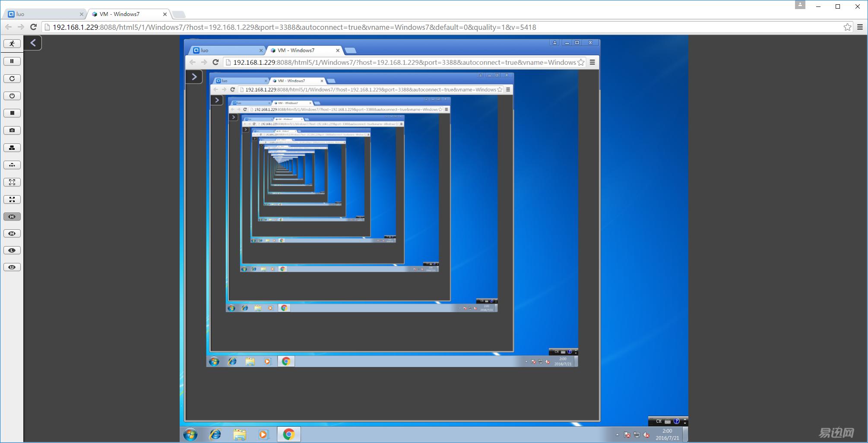Stop the VM with the square button

point(12,113)
